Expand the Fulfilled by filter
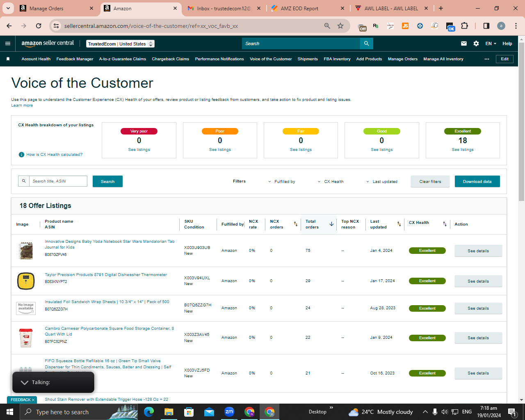Screen dimensions: 525x420 click(x=282, y=181)
